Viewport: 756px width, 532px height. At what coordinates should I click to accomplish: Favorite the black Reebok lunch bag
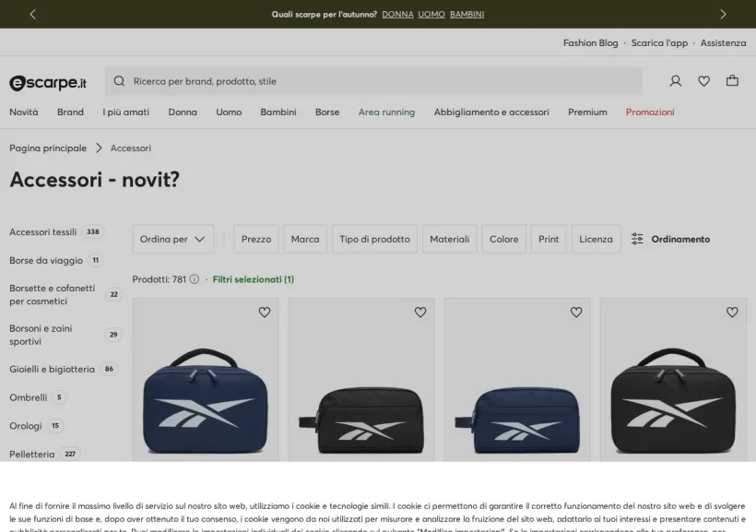pyautogui.click(x=732, y=312)
